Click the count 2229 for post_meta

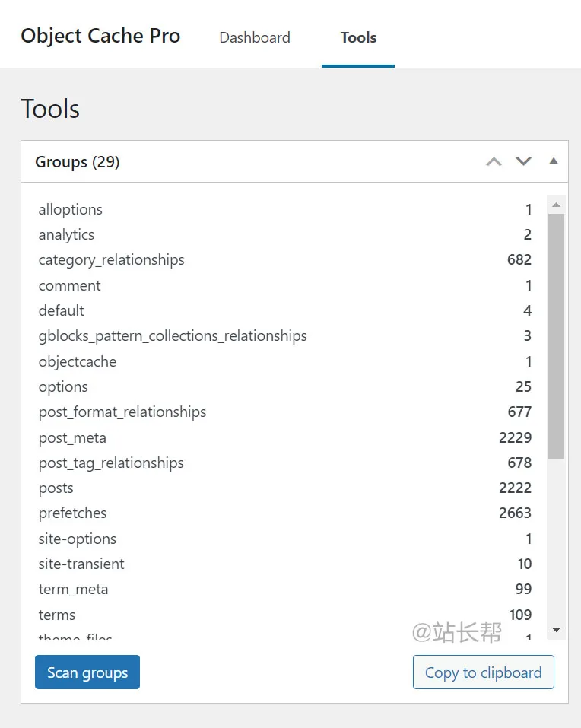tap(515, 438)
